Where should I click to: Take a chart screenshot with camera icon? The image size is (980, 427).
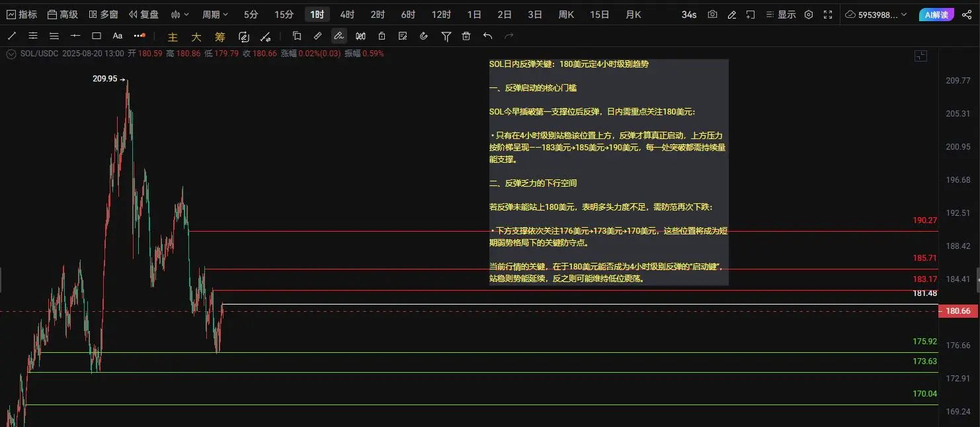click(712, 14)
